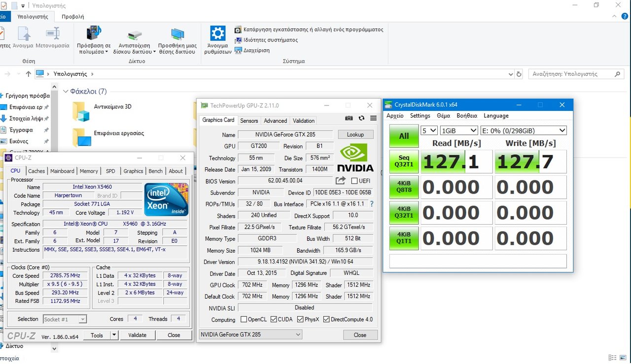Image resolution: width=631 pixels, height=364 pixels.
Task: Click the GPU-Z refresh icon
Action: click(x=361, y=118)
